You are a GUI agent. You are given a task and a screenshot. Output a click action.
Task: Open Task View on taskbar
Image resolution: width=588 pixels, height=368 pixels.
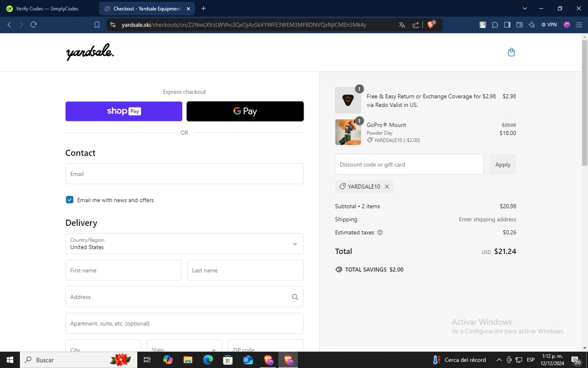pos(147,360)
